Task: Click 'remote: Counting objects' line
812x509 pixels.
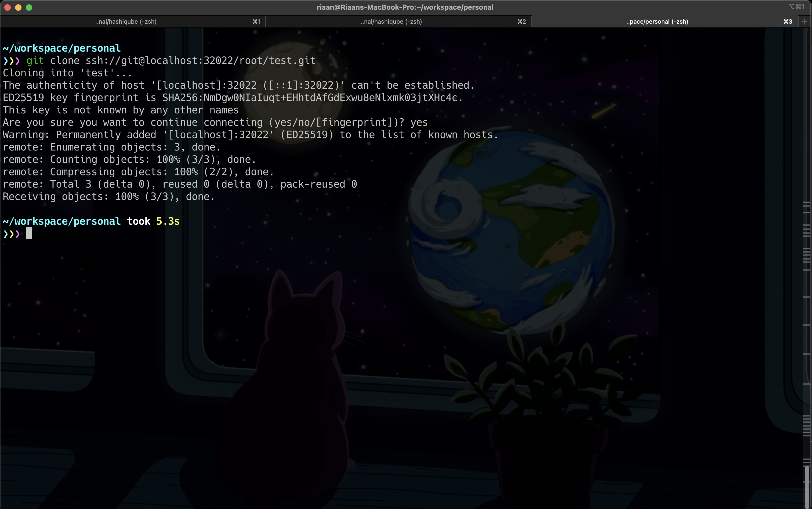Action: pos(129,160)
